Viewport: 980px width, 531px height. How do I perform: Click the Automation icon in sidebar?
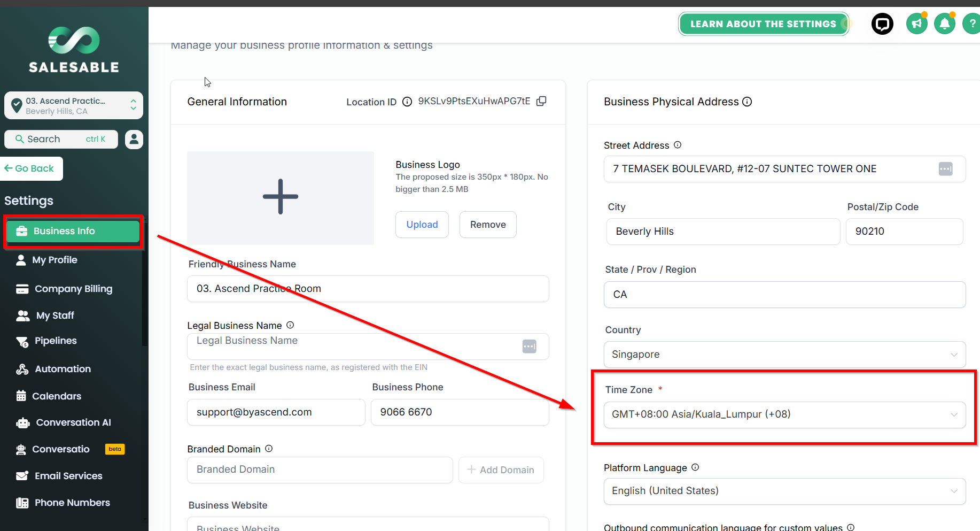click(22, 369)
